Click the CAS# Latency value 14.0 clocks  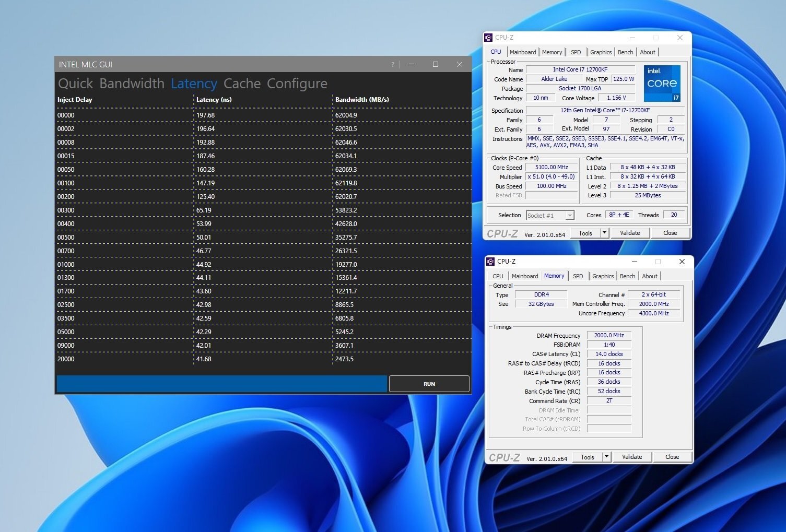[x=609, y=354]
